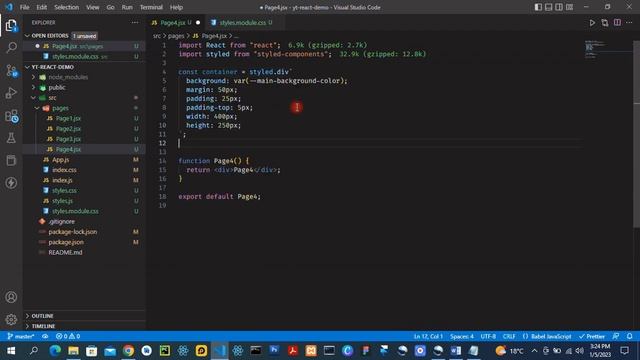Image resolution: width=640 pixels, height=360 pixels.
Task: Open Page2.jsx in the file tree
Action: tap(68, 129)
